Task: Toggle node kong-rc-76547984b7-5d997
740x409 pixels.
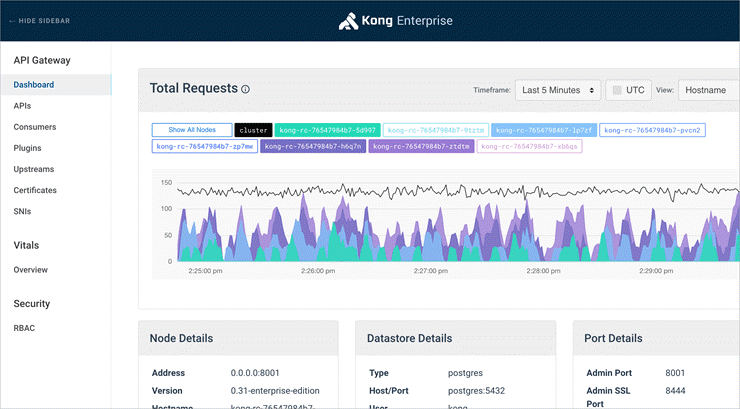Action: click(x=328, y=130)
